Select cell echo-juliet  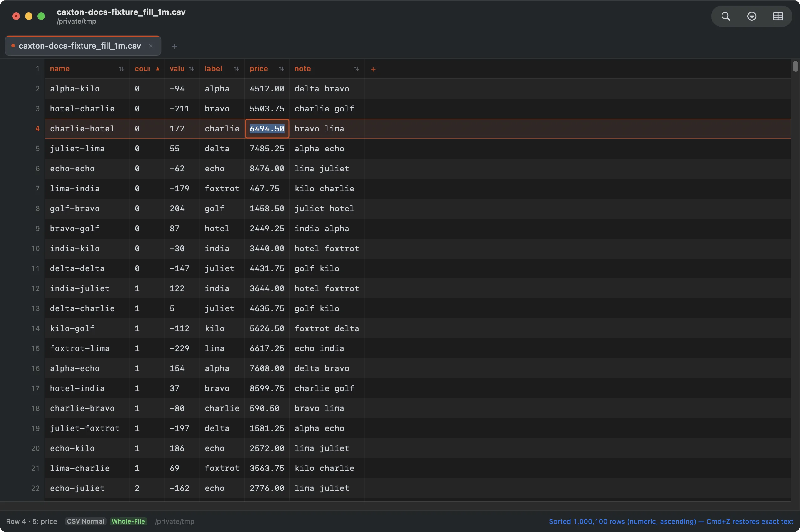coord(87,489)
